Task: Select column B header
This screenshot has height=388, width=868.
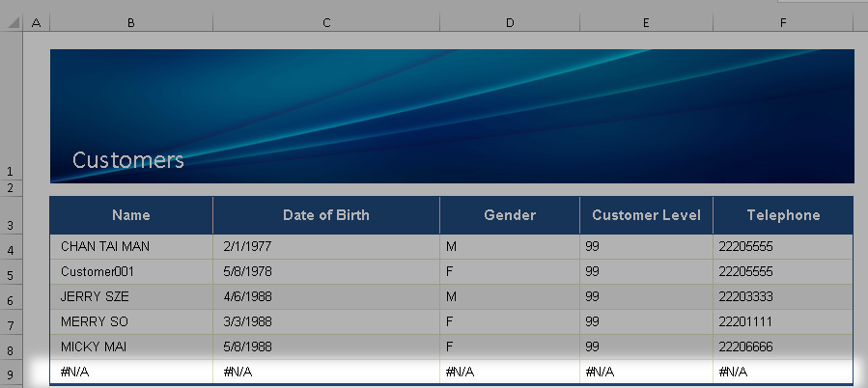Action: click(x=130, y=21)
